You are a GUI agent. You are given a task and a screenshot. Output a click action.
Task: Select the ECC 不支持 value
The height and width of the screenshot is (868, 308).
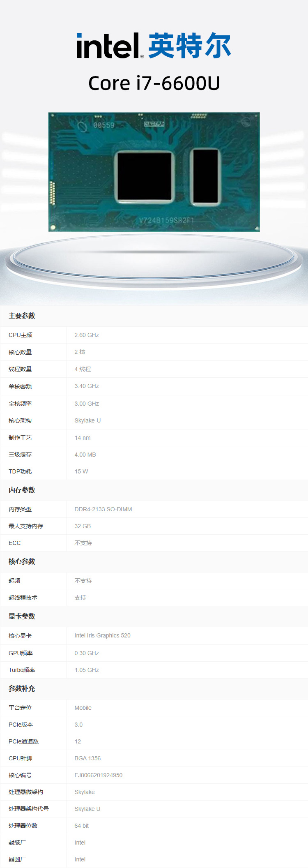83,543
